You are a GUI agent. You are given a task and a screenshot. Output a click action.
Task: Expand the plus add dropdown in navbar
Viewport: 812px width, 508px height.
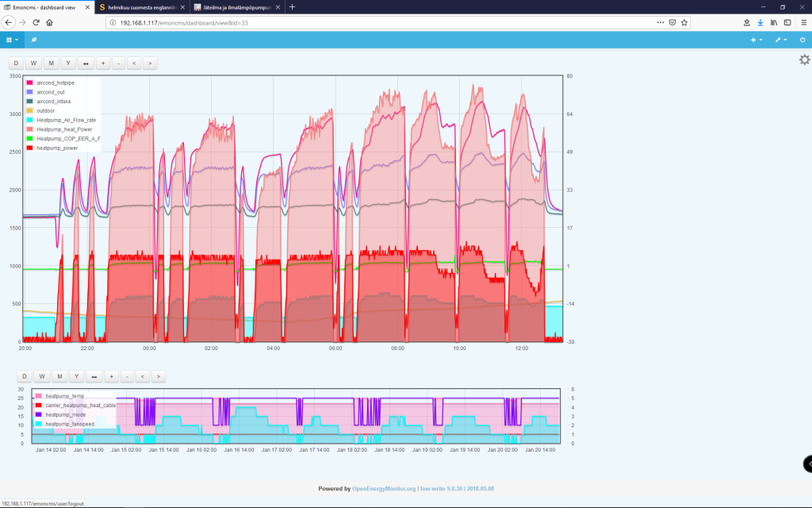[x=756, y=39]
